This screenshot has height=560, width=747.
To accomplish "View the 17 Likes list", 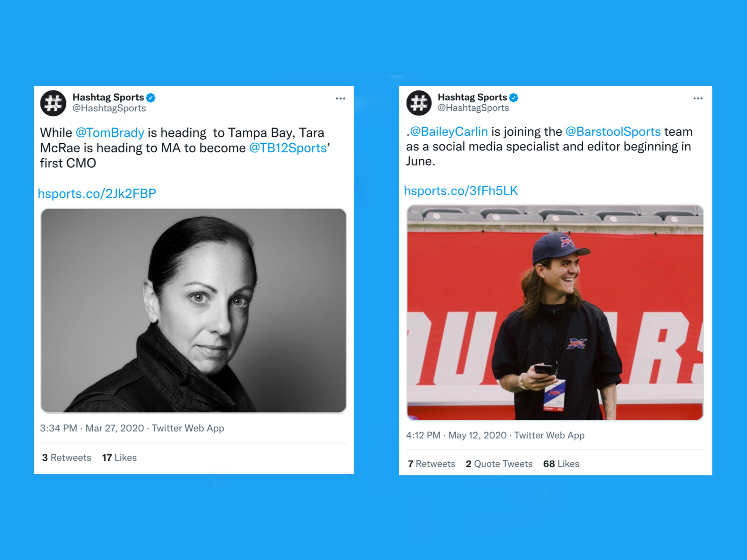I will point(120,458).
